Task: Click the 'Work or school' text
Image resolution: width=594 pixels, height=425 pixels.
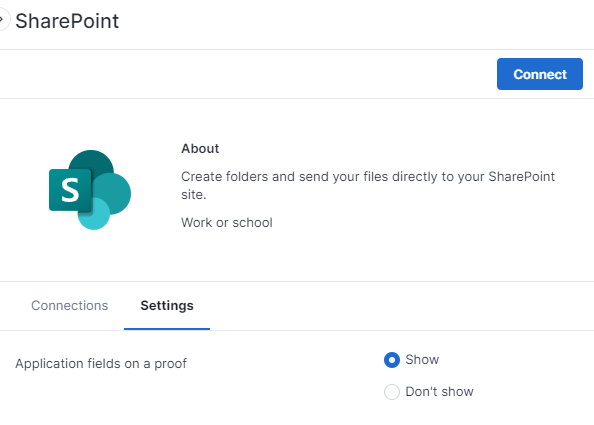Action: click(227, 222)
